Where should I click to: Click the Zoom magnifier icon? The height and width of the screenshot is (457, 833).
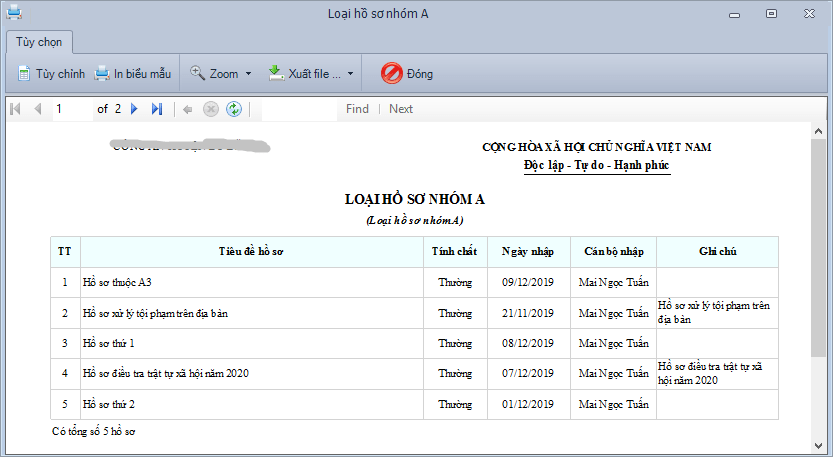pos(197,73)
